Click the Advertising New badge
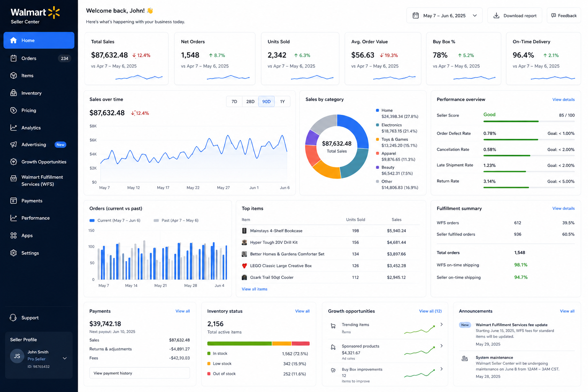The image size is (588, 392). [x=60, y=145]
